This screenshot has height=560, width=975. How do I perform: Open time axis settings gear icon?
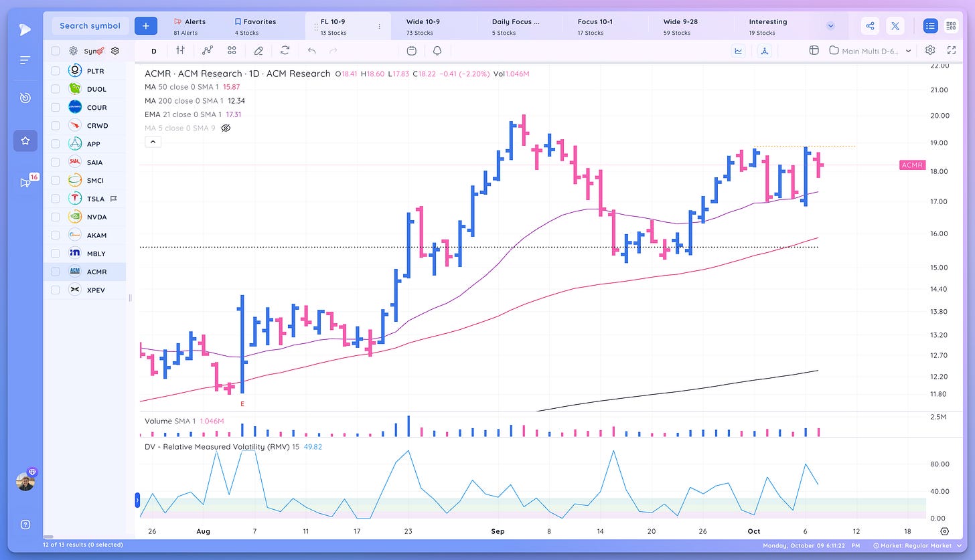[x=945, y=531]
